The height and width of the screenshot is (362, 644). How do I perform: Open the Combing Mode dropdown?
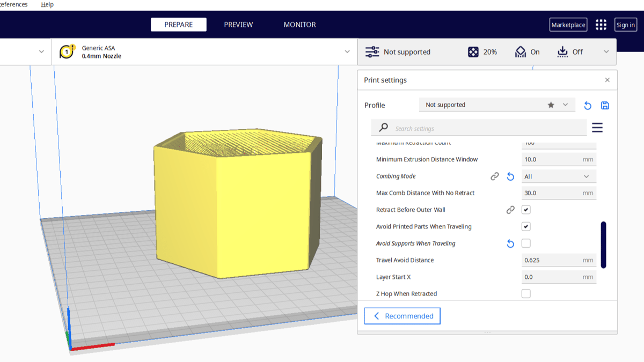pyautogui.click(x=558, y=176)
